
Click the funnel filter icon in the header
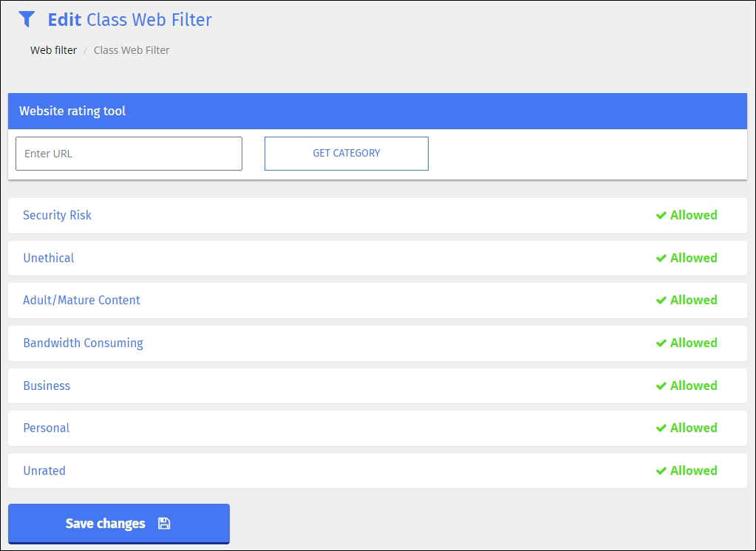pos(27,19)
